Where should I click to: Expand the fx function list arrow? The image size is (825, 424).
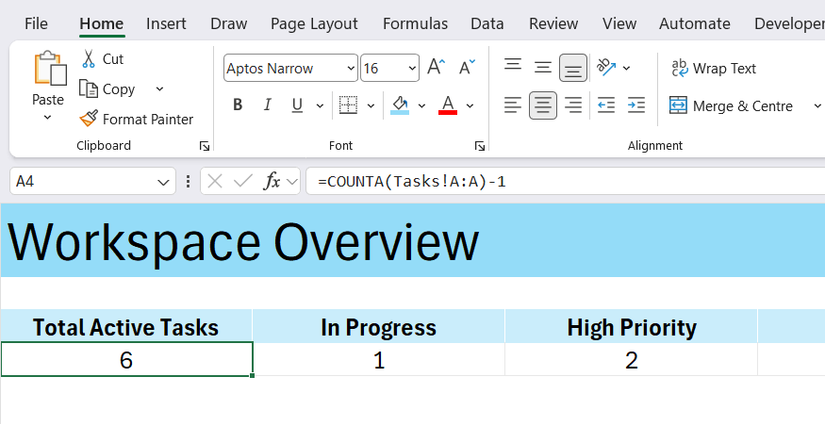click(291, 182)
